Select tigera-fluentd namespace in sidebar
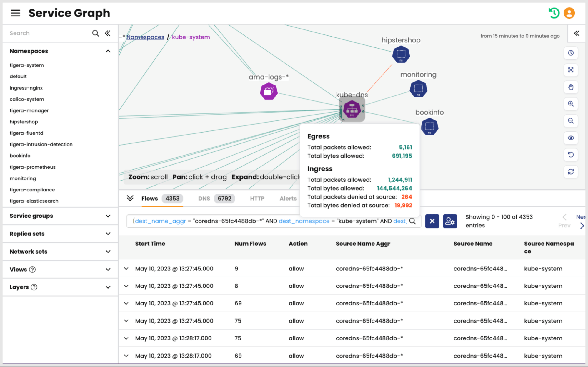The height and width of the screenshot is (367, 588). click(x=26, y=133)
